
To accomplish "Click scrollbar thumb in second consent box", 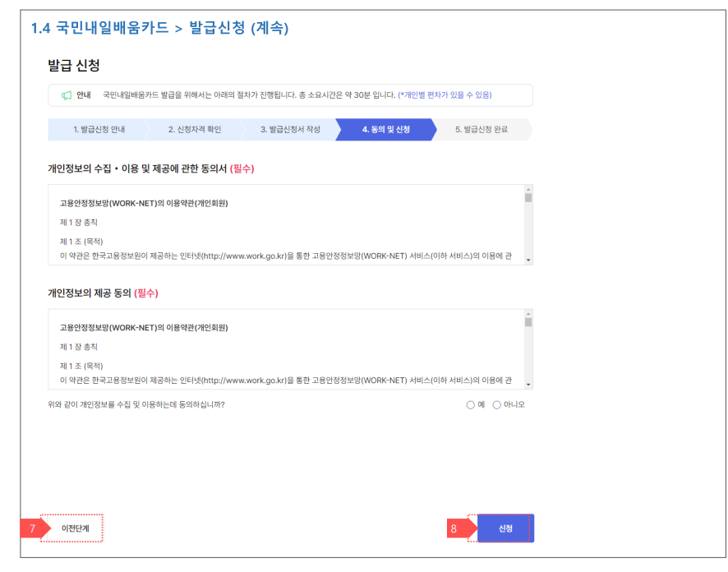I will click(x=528, y=322).
